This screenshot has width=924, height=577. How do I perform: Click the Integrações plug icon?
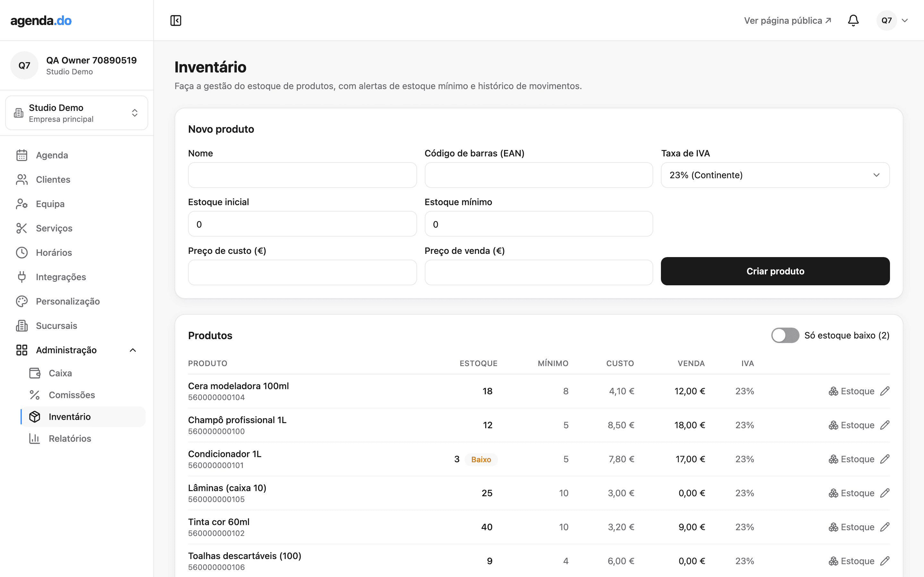22,277
